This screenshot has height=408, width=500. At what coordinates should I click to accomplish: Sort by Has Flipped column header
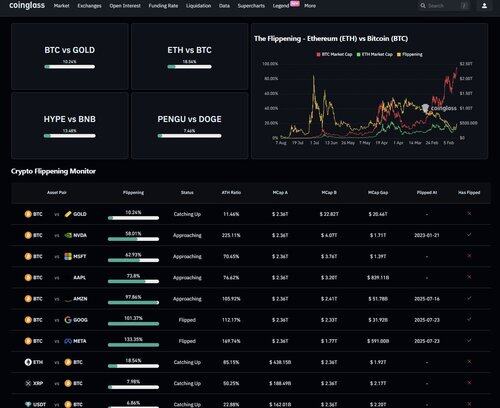coord(469,192)
